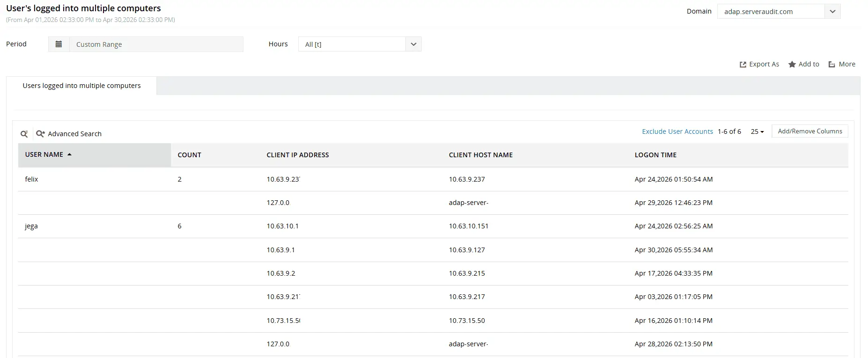Click logon time Apr 24,2026 01:50:54 AM
This screenshot has width=868, height=358.
pyautogui.click(x=674, y=179)
